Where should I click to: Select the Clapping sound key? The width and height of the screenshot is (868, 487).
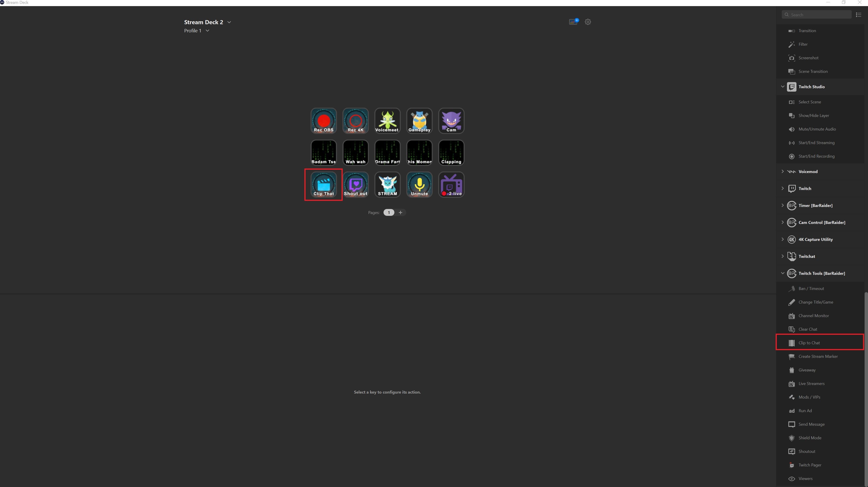click(452, 152)
